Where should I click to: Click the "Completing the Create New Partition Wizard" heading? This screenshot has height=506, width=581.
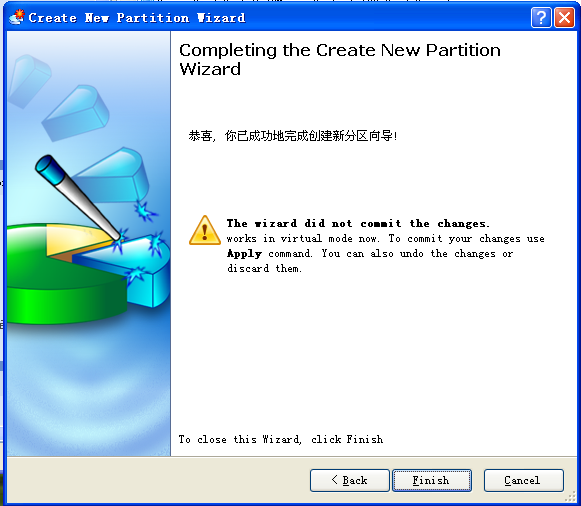(x=340, y=59)
